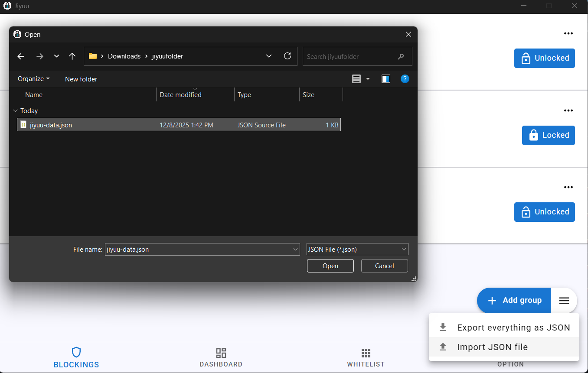Viewport: 588px width, 373px height.
Task: Toggle the third group's Unlocked button
Action: coord(544,212)
